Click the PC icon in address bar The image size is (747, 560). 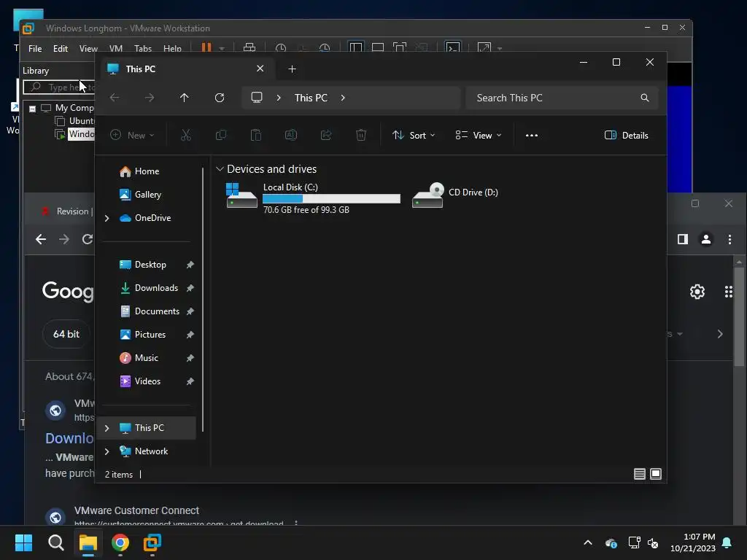tap(257, 98)
